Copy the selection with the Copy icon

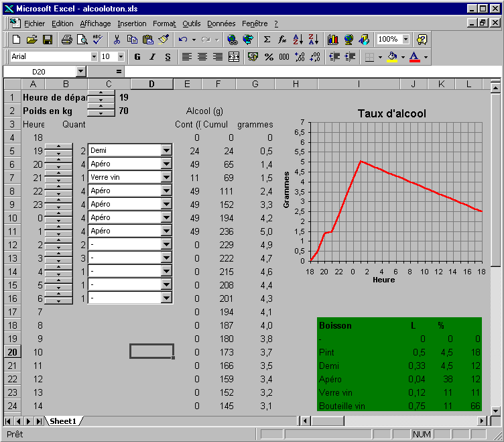coord(132,40)
